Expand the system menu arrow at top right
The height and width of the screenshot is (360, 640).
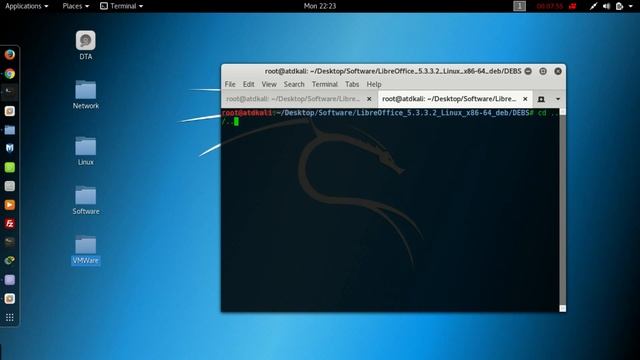pyautogui.click(x=630, y=6)
